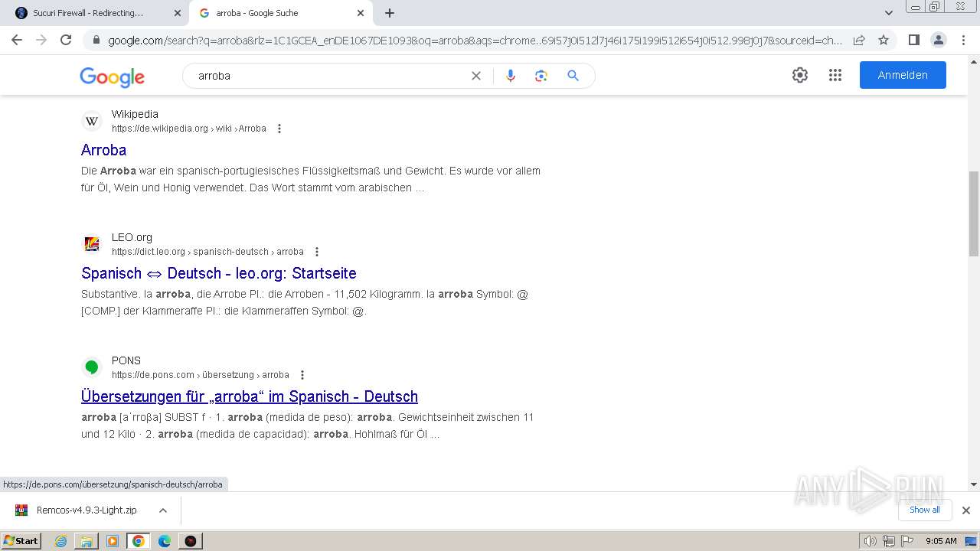Close the downloads bar
Screen dimensions: 980x551
[966, 510]
